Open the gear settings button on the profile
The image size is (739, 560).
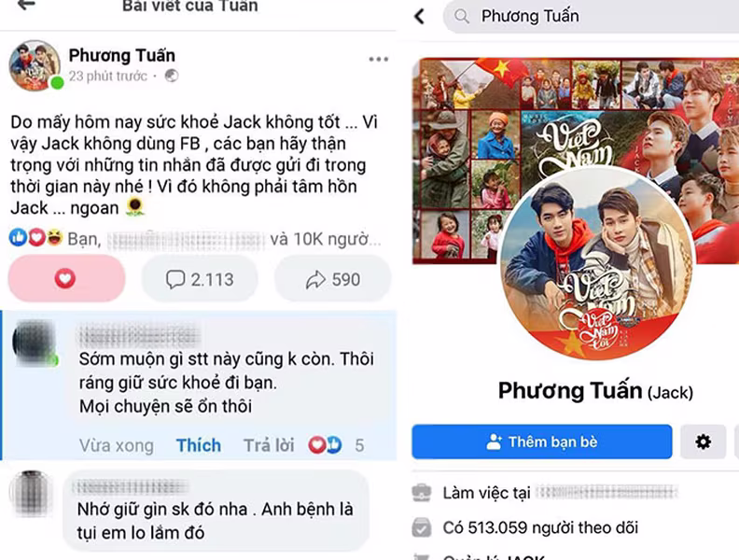point(704,441)
